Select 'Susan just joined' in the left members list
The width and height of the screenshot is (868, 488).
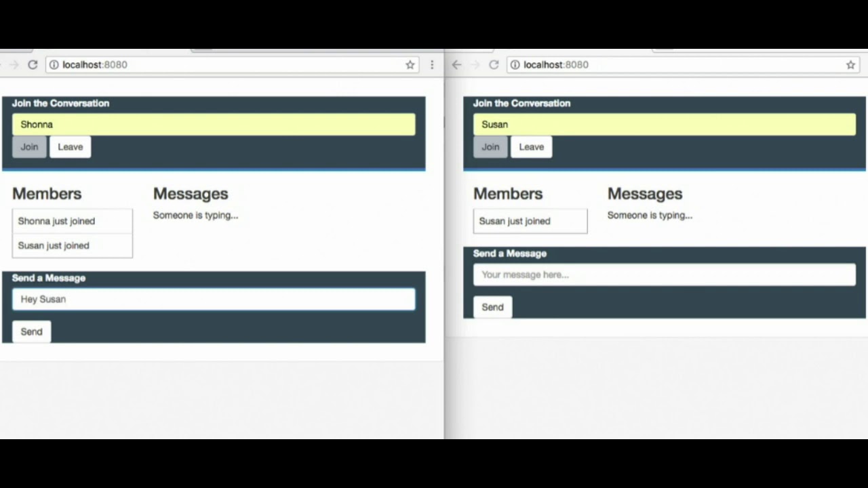(73, 245)
